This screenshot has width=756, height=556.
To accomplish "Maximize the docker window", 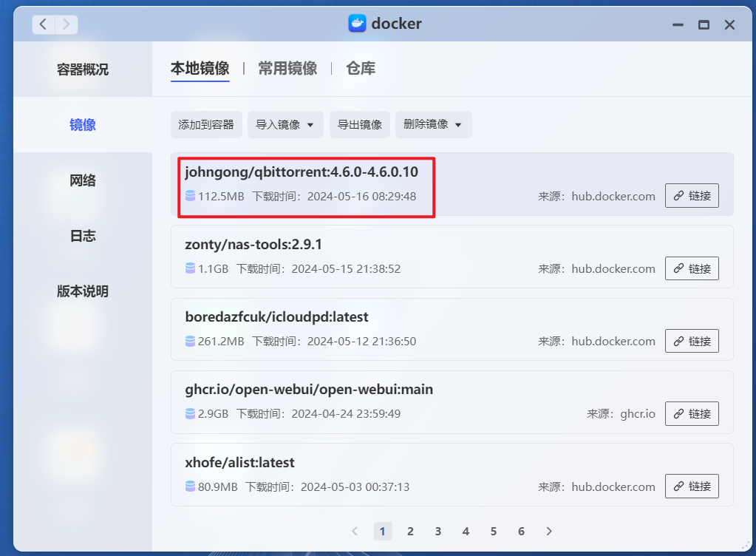I will point(704,24).
